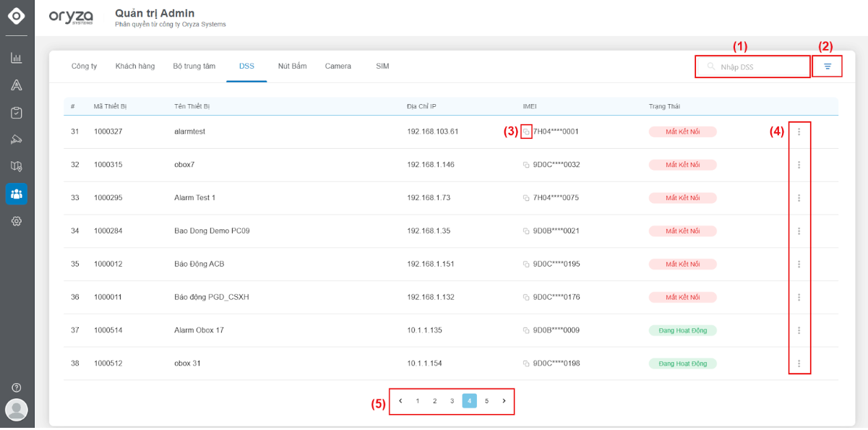Screen dimensions: 868x430
Task: Open more options for Bao Dong Demo PC09
Action: (799, 231)
